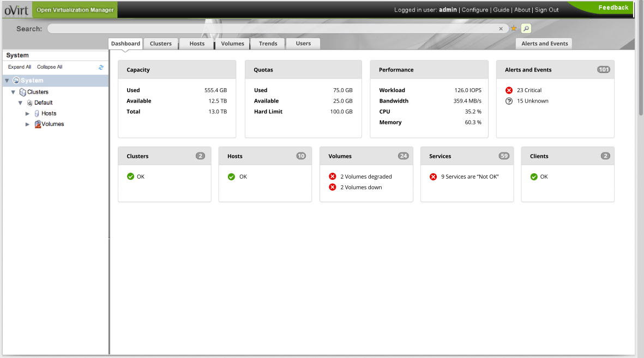The height and width of the screenshot is (358, 644).
Task: Click the refresh icon in System panel
Action: tap(101, 67)
